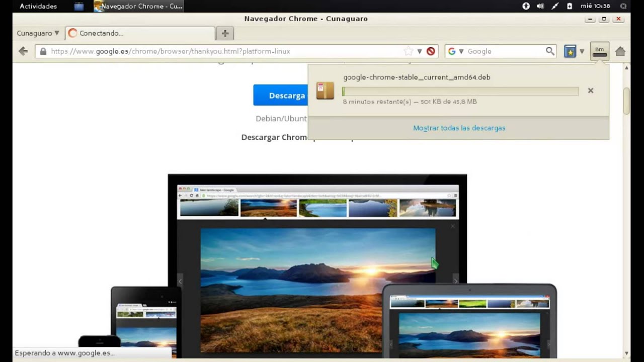Open a new tab with plus button

[225, 33]
